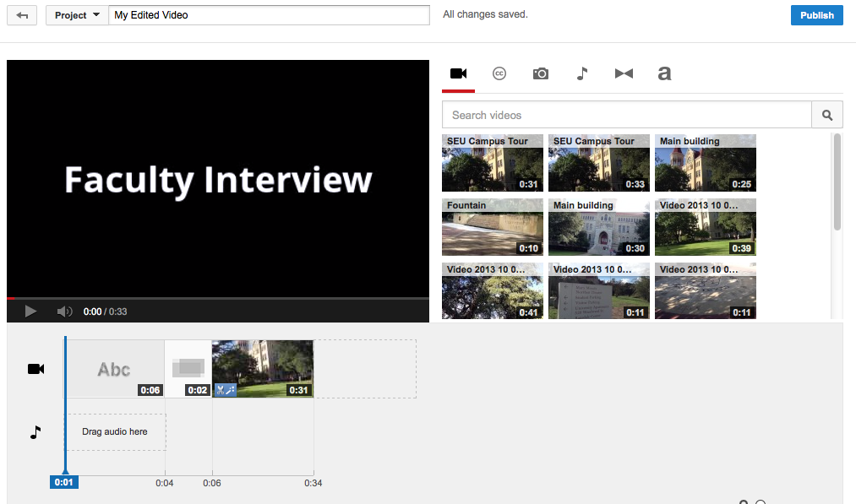The height and width of the screenshot is (504, 856).
Task: Publish the edited video
Action: click(x=816, y=15)
